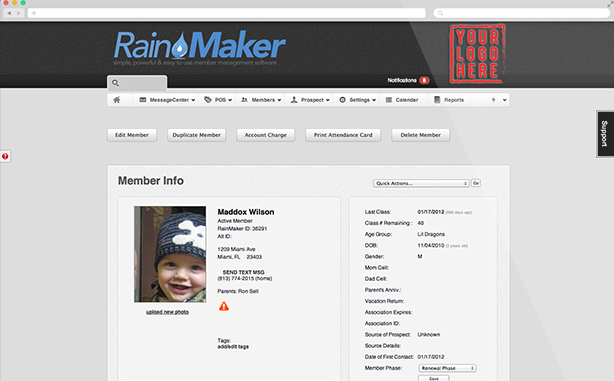
Task: Click the search magnifier icon
Action: [x=116, y=83]
